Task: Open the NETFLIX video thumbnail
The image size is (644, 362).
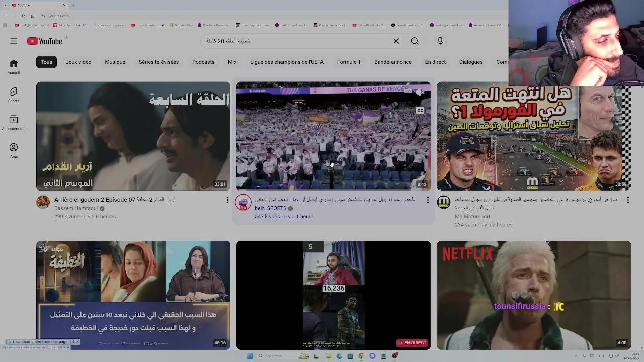Action: tap(534, 295)
